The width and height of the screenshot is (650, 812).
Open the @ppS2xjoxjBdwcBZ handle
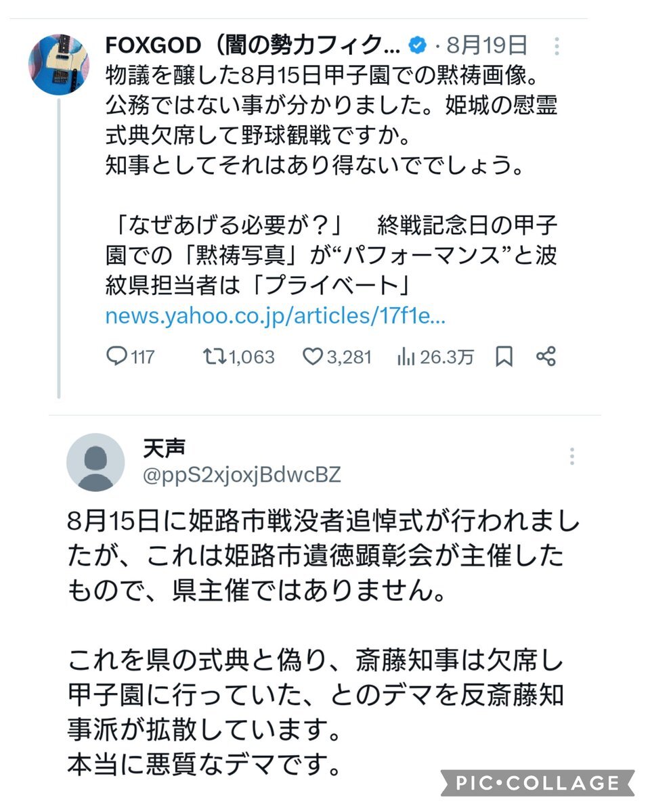(242, 475)
